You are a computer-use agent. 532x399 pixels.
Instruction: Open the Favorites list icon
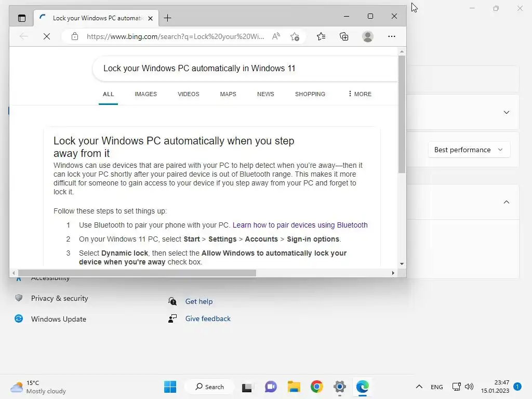point(321,36)
